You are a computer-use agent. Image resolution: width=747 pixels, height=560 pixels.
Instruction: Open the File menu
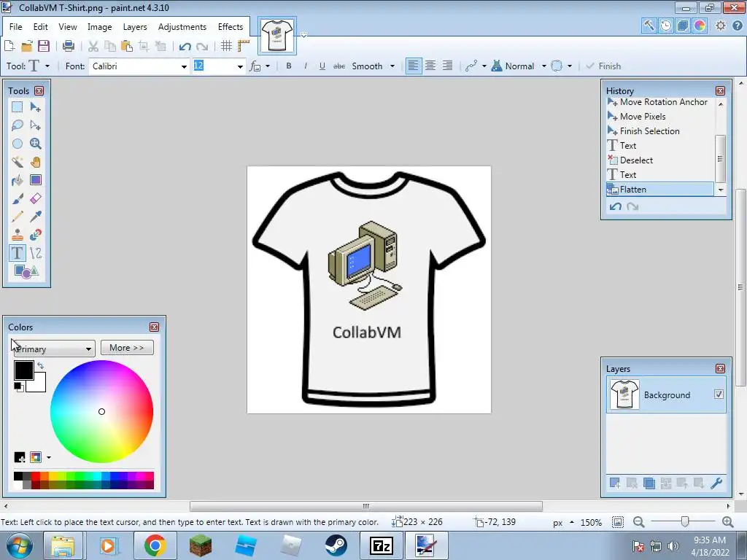point(16,27)
